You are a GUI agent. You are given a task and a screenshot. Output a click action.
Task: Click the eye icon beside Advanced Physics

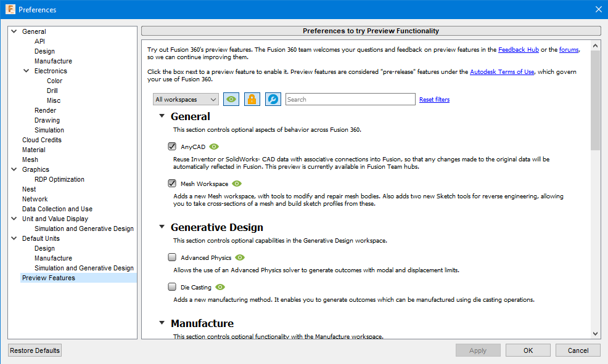pyautogui.click(x=240, y=257)
